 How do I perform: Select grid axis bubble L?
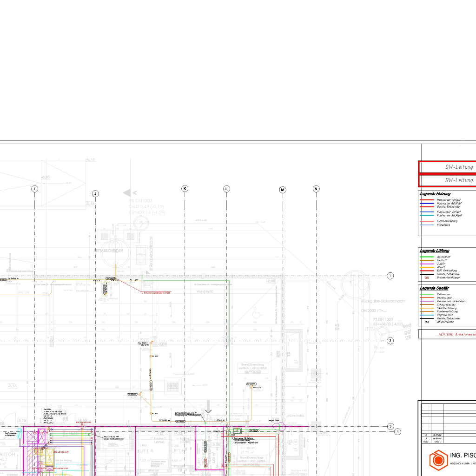point(226,189)
